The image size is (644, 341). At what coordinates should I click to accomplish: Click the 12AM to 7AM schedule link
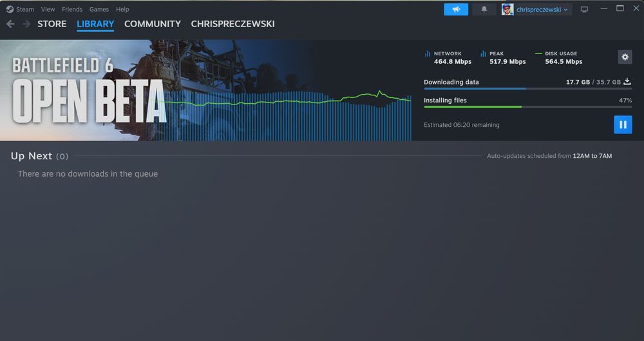coord(592,156)
